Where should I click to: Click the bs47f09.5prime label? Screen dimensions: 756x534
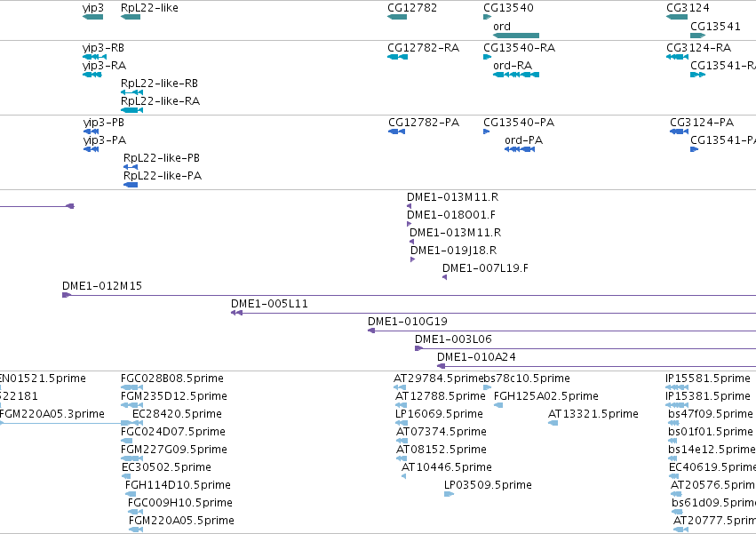[711, 414]
